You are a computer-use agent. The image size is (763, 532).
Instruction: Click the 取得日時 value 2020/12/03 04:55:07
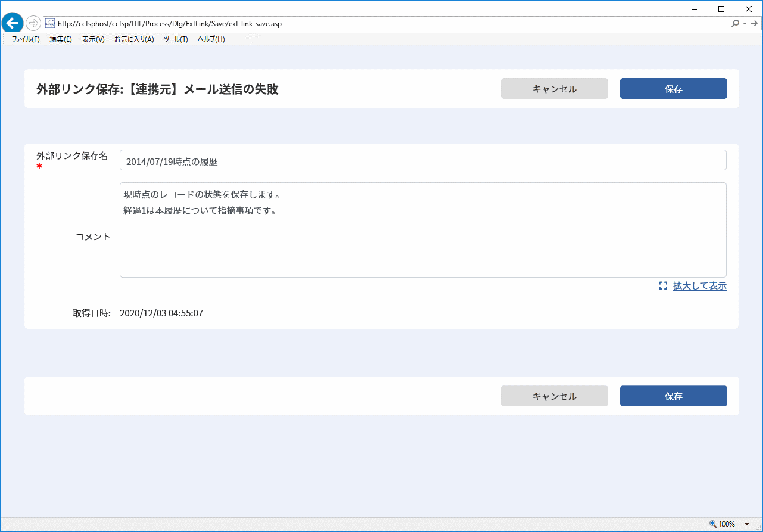[161, 313]
